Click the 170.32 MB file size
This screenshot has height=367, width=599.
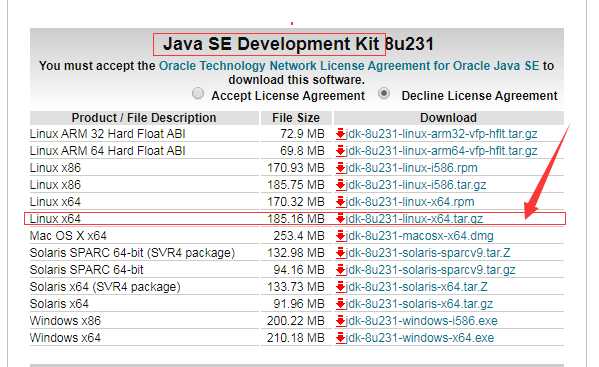296,202
